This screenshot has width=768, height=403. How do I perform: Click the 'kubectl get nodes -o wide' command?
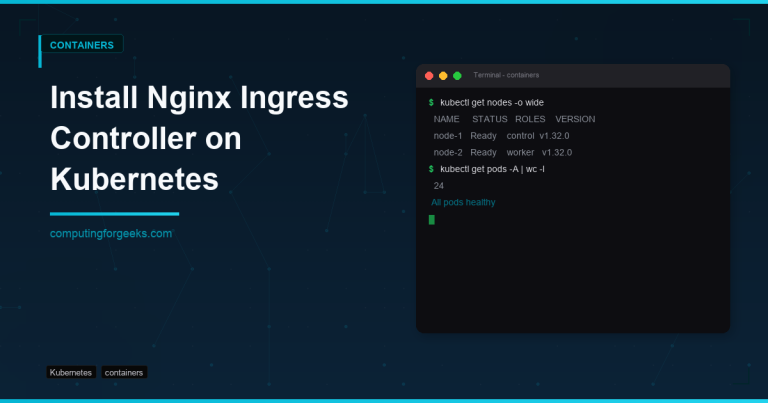pyautogui.click(x=492, y=102)
